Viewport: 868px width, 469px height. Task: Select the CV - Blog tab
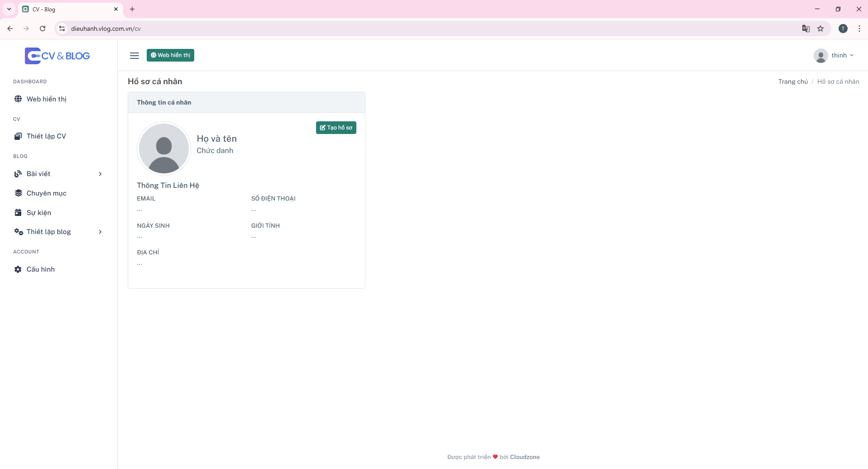click(70, 10)
